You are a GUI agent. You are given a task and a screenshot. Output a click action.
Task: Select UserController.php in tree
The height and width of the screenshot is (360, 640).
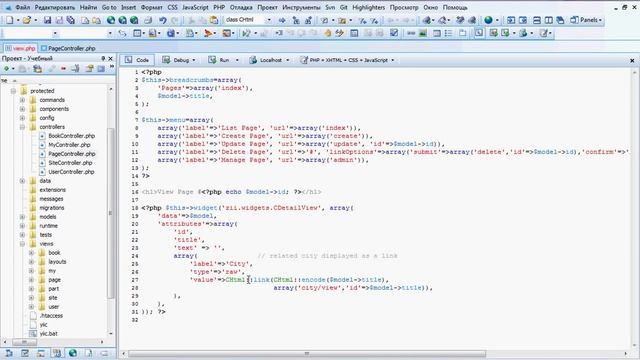[71, 172]
